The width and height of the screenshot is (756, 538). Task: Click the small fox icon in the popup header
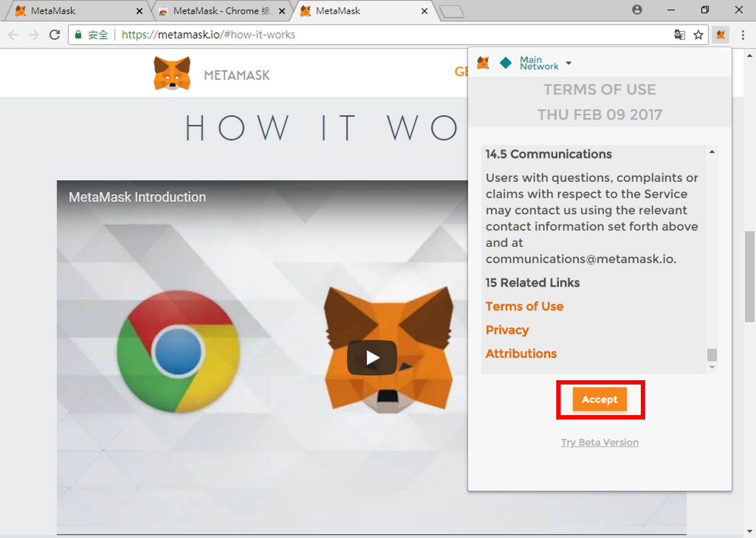[483, 63]
